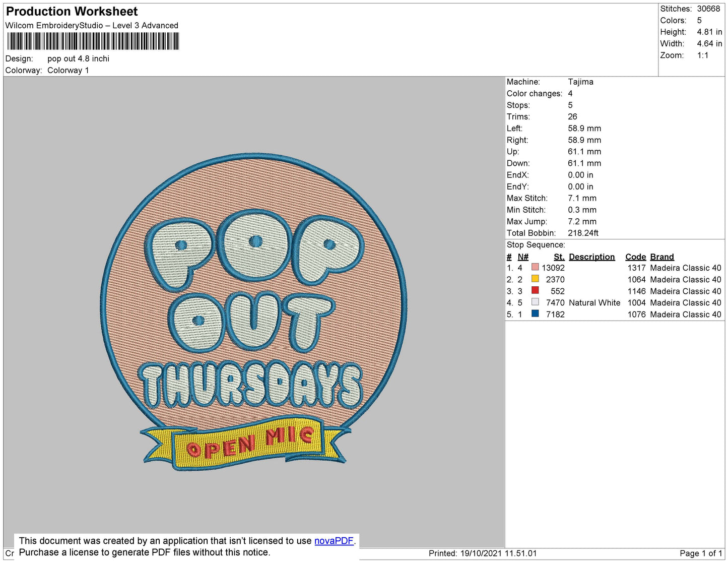The height and width of the screenshot is (563, 728).
Task: Click the 'N#' column header
Action: 523,257
